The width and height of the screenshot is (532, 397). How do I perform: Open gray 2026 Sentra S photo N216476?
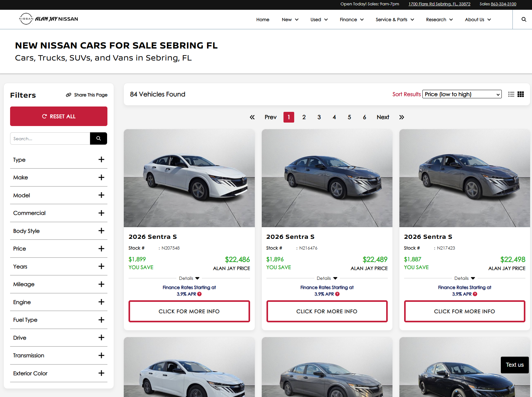coord(327,178)
